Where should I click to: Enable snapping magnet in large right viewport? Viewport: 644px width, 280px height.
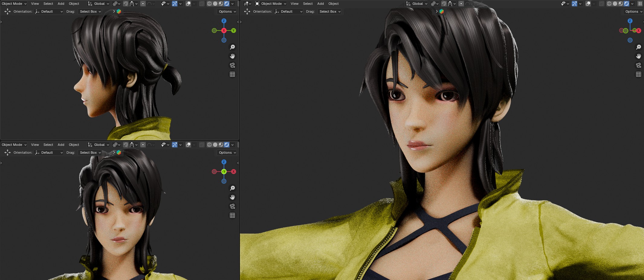(x=444, y=4)
